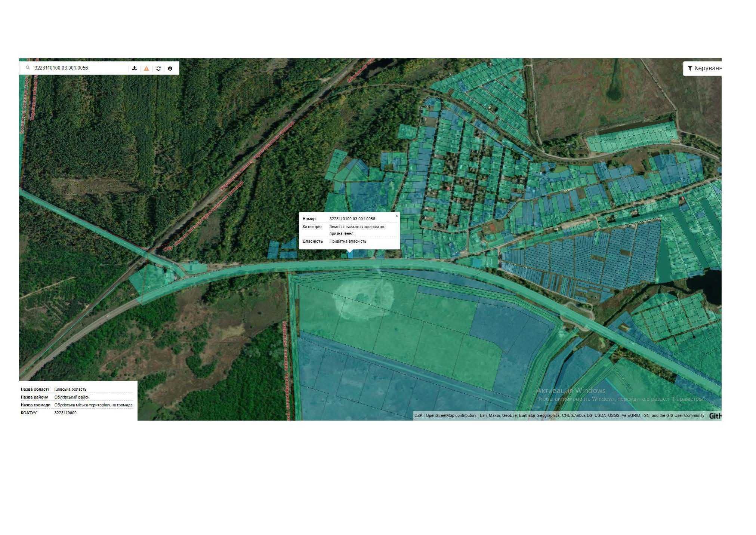Click the info circle icon

coord(170,68)
